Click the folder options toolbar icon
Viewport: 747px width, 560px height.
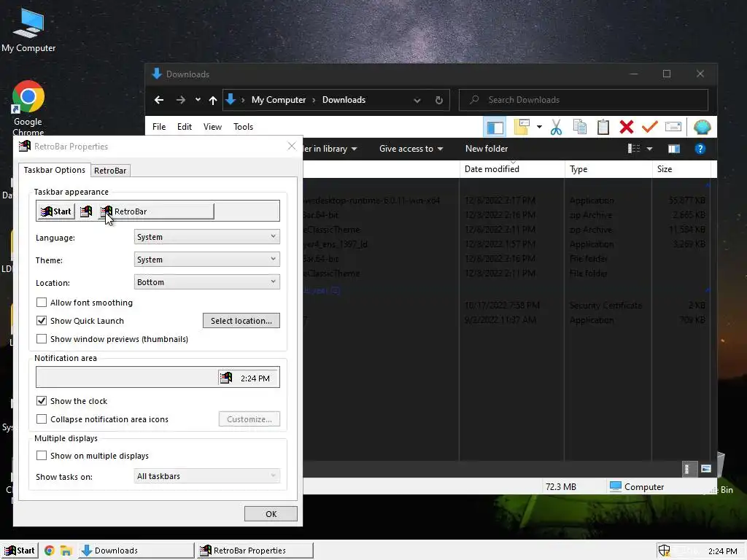(522, 127)
